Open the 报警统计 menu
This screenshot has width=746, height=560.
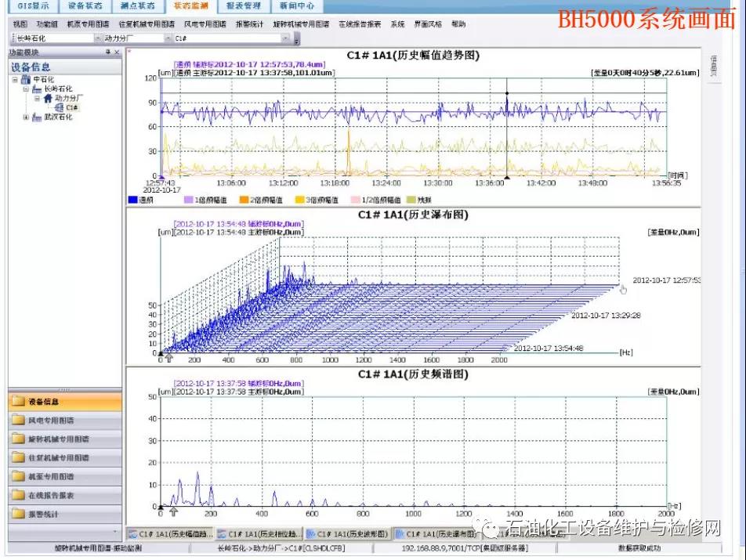click(249, 24)
